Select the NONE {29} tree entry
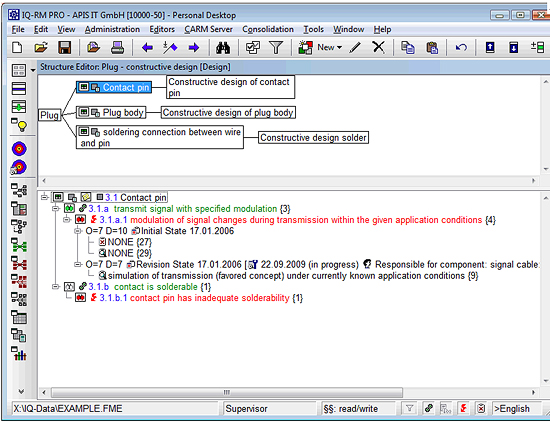 [x=125, y=253]
